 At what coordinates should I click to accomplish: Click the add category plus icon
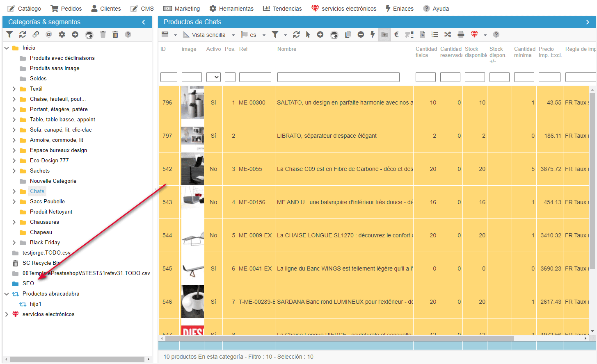point(75,35)
